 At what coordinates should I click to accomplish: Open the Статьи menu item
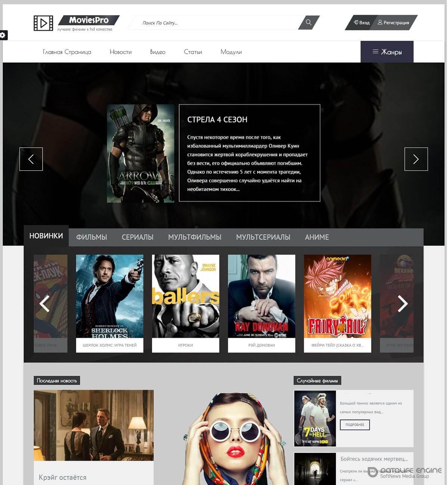(193, 52)
